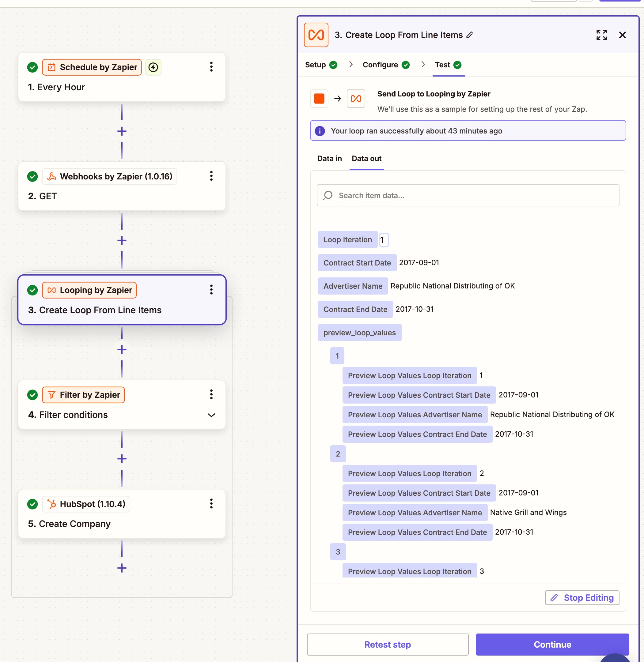644x662 pixels.
Task: Click the Advertiser Name label chip
Action: pos(353,286)
